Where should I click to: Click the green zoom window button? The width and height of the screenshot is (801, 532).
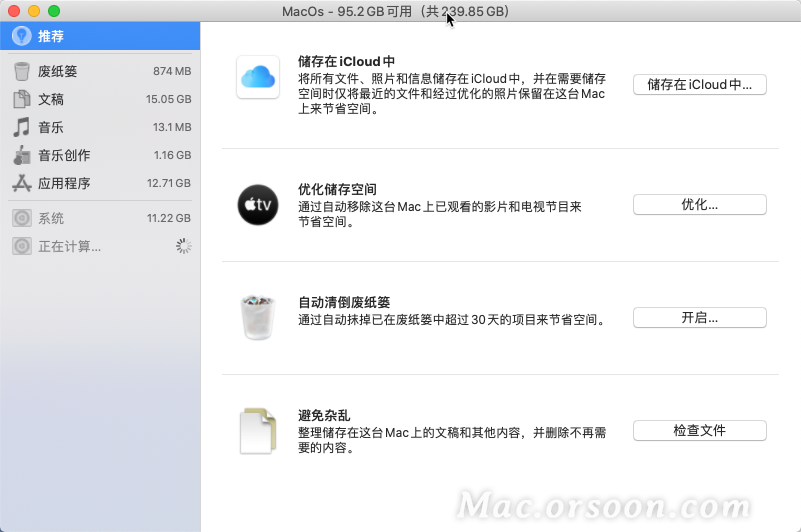pos(54,11)
